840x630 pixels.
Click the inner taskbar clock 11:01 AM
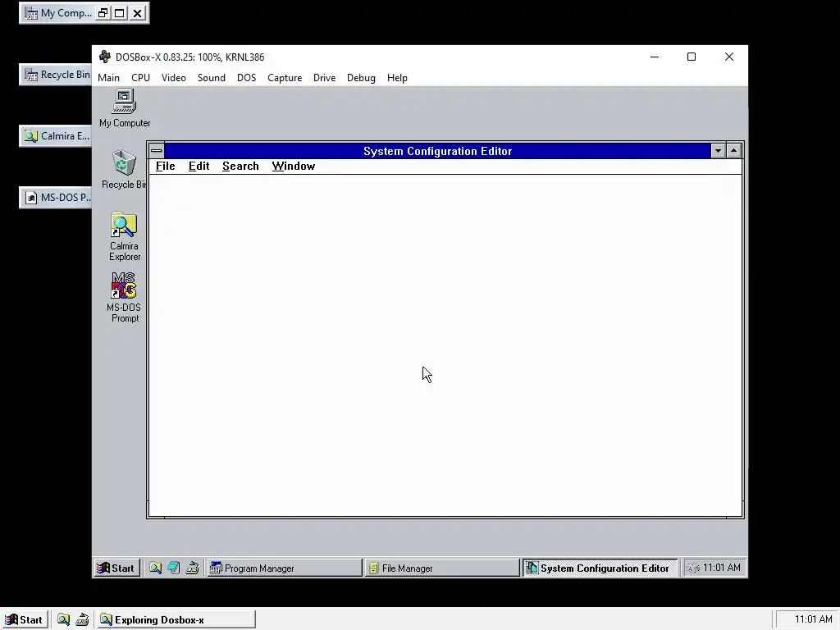[x=722, y=568]
